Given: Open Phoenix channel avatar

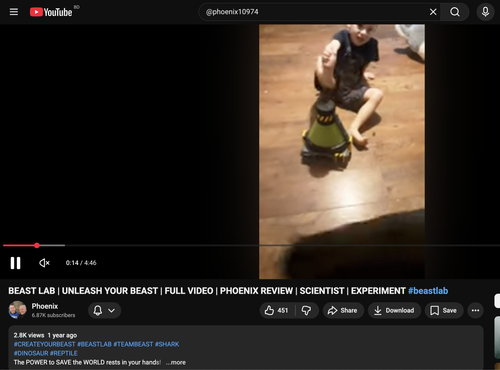Looking at the screenshot, I should (17, 310).
